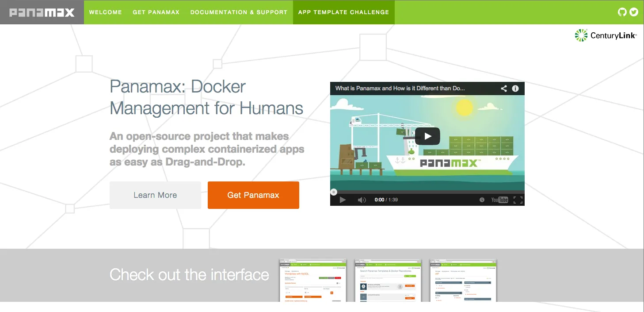Open the GitHub icon in the header

[x=622, y=12]
